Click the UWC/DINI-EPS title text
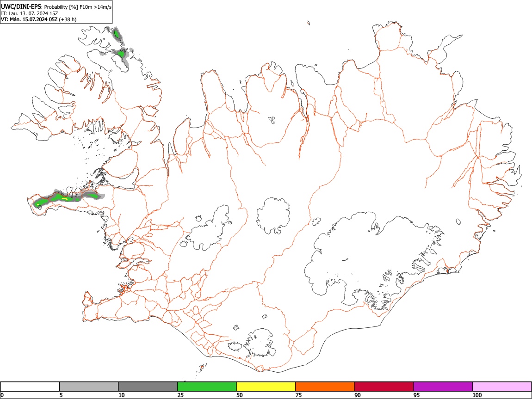This screenshot has width=532, height=399. (21, 7)
